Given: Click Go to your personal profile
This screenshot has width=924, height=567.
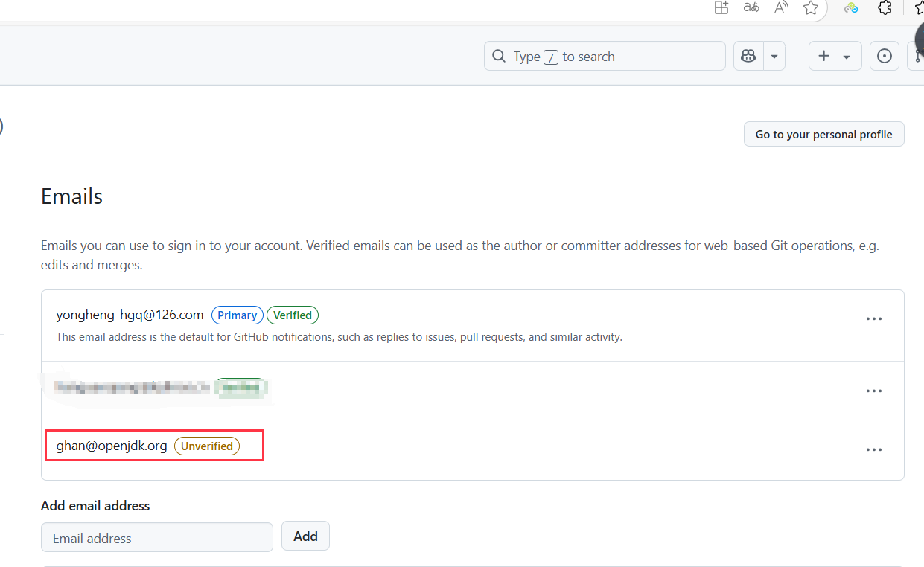Looking at the screenshot, I should tap(823, 135).
